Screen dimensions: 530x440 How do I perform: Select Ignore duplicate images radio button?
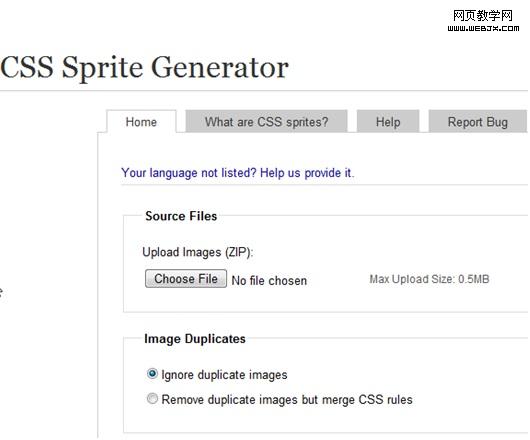[152, 374]
